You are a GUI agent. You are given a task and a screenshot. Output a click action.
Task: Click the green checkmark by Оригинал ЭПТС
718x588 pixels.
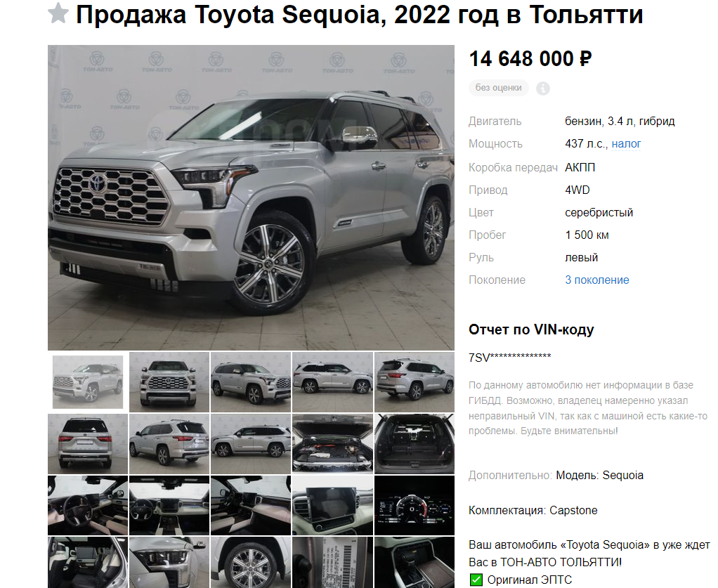(476, 580)
